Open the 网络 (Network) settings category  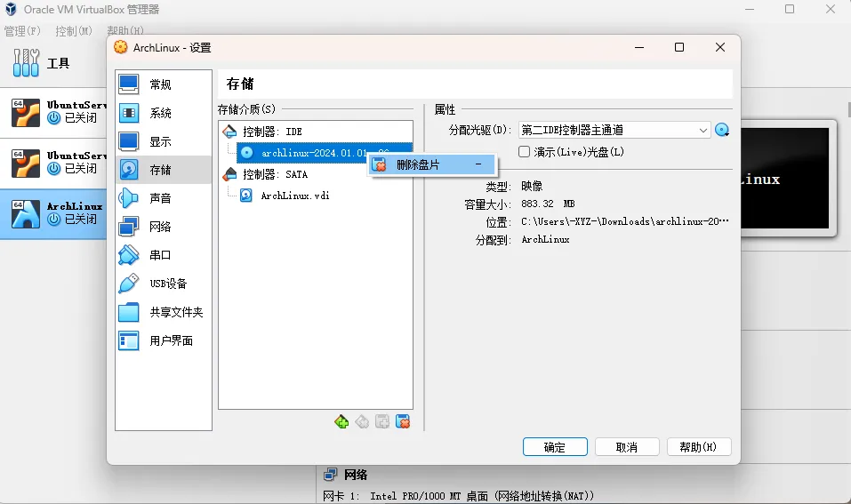coord(160,227)
